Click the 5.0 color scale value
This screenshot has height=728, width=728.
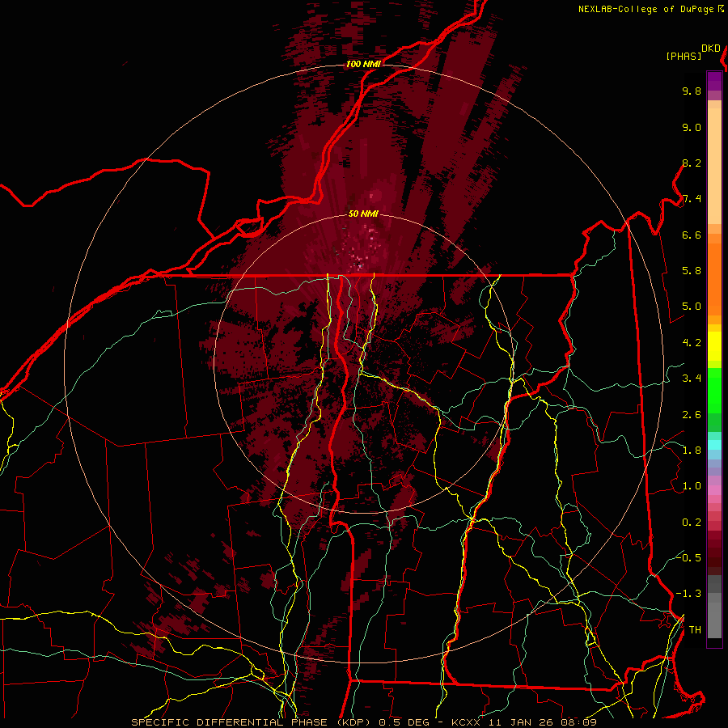point(692,307)
